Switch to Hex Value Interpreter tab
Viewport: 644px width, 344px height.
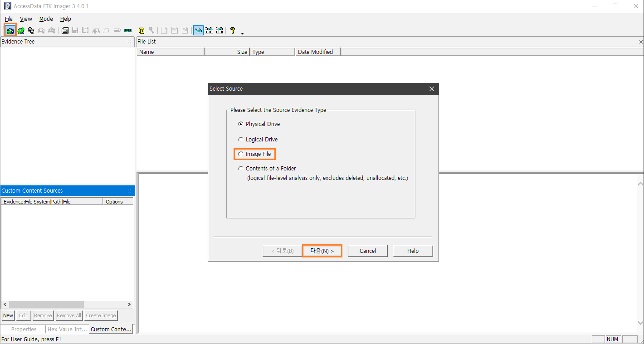[67, 329]
